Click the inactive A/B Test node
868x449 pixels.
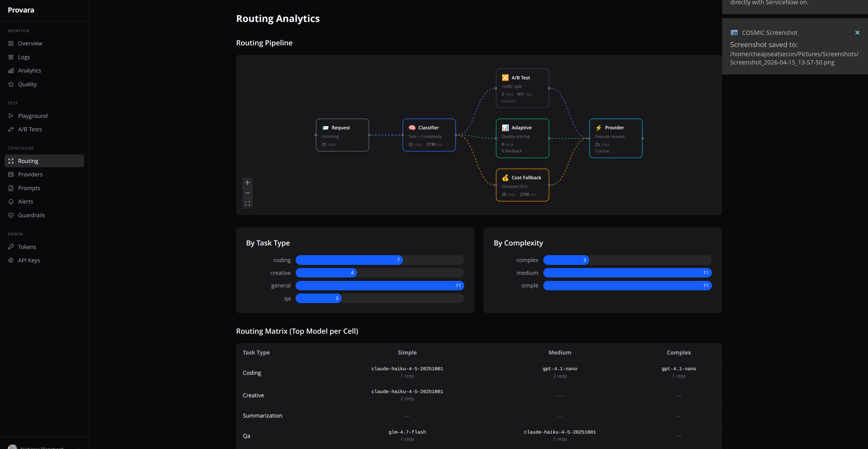(522, 88)
